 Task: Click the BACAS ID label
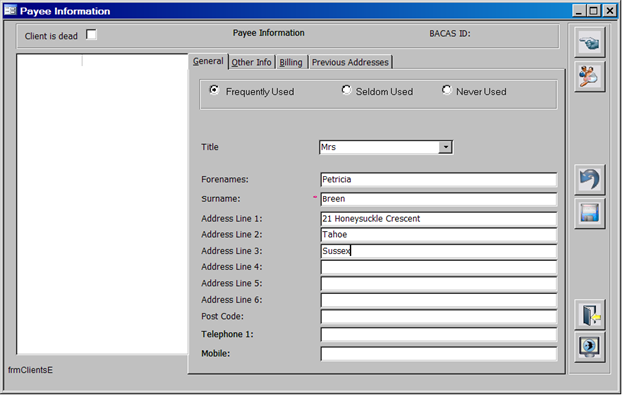(x=450, y=34)
